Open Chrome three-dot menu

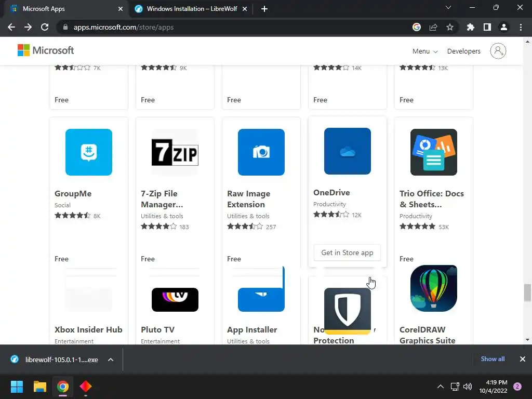[x=521, y=27]
